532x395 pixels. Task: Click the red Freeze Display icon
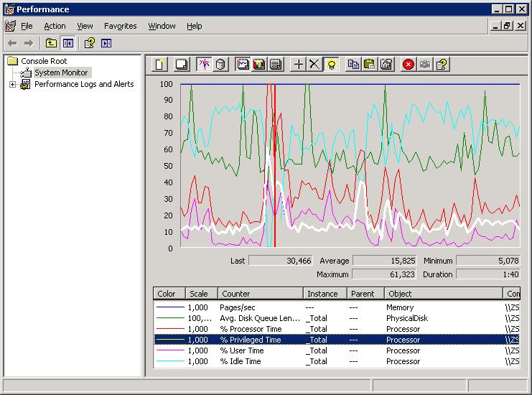pyautogui.click(x=409, y=65)
